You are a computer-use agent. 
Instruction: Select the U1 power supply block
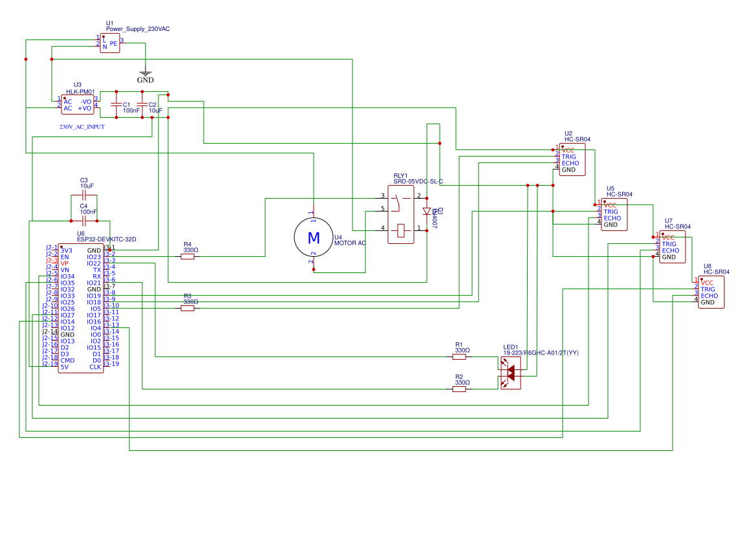pos(110,43)
